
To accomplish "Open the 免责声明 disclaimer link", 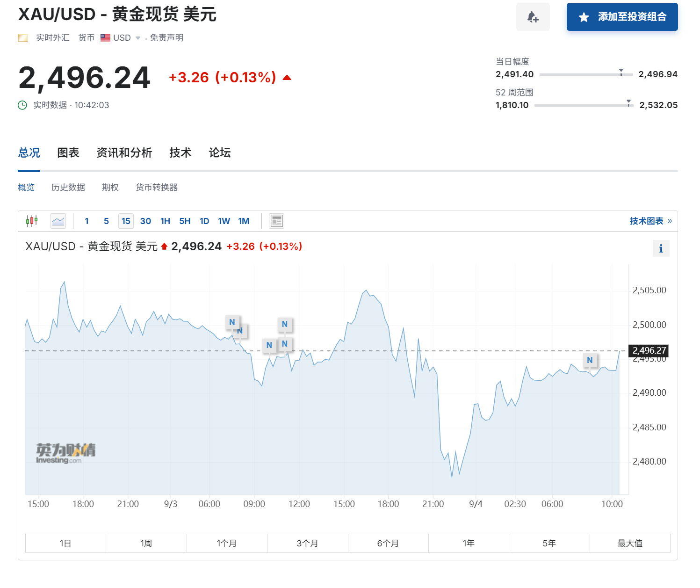I will 166,38.
